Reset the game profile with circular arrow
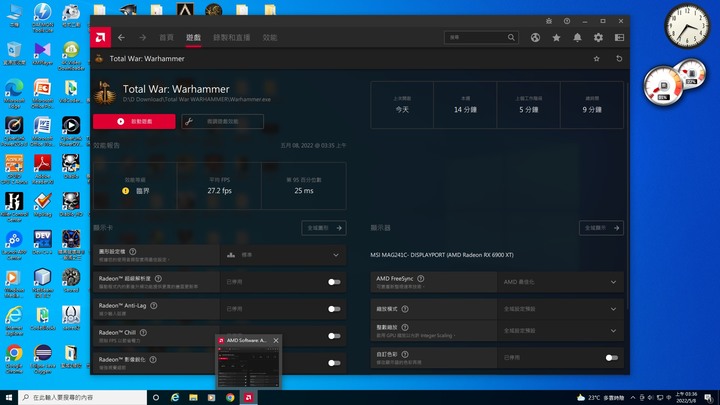The height and width of the screenshot is (405, 720). coord(619,59)
